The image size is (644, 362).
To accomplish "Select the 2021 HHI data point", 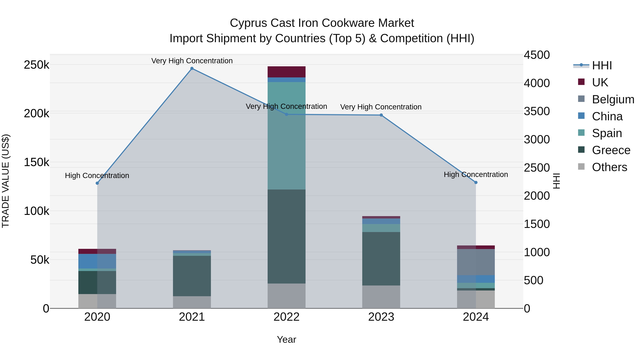I will (192, 68).
